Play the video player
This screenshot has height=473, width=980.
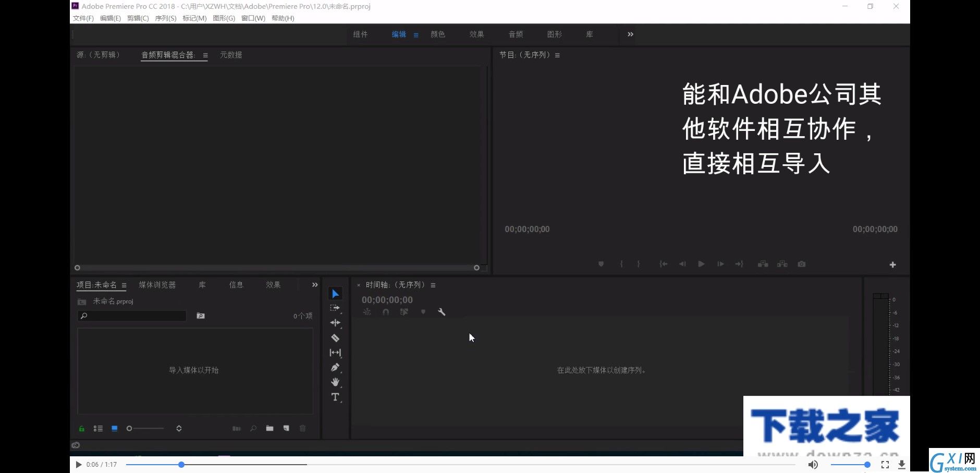78,465
